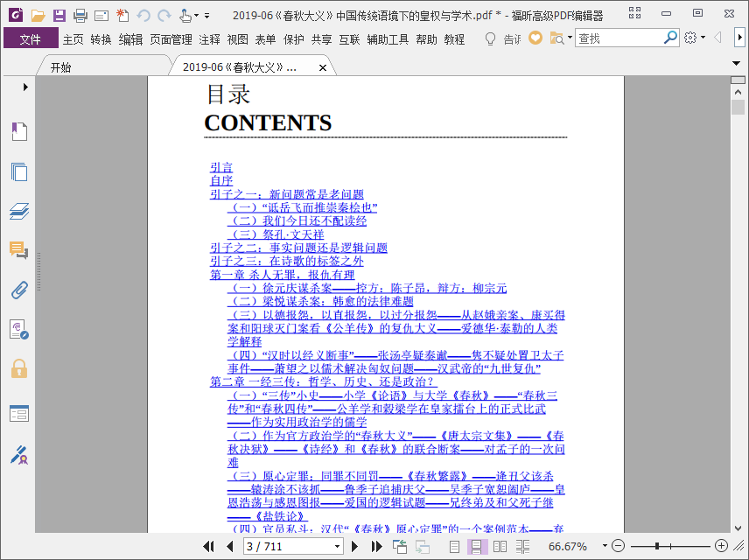Open the digital signatures panel
The width and height of the screenshot is (749, 560).
tap(19, 329)
